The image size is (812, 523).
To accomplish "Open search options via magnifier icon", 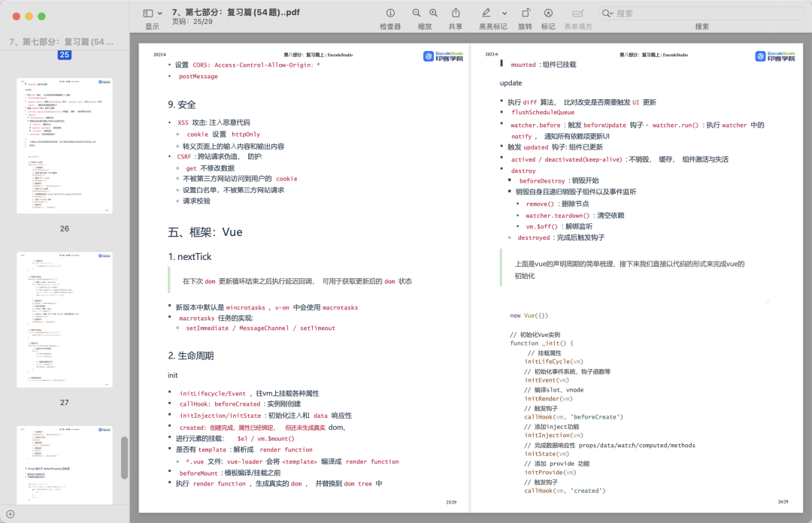I will 607,13.
